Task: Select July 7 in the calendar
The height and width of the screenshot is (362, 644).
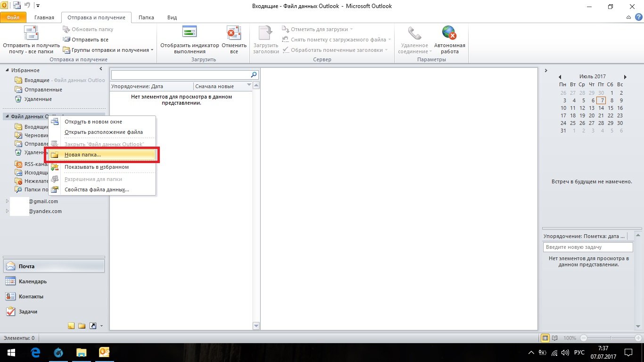Action: point(601,100)
